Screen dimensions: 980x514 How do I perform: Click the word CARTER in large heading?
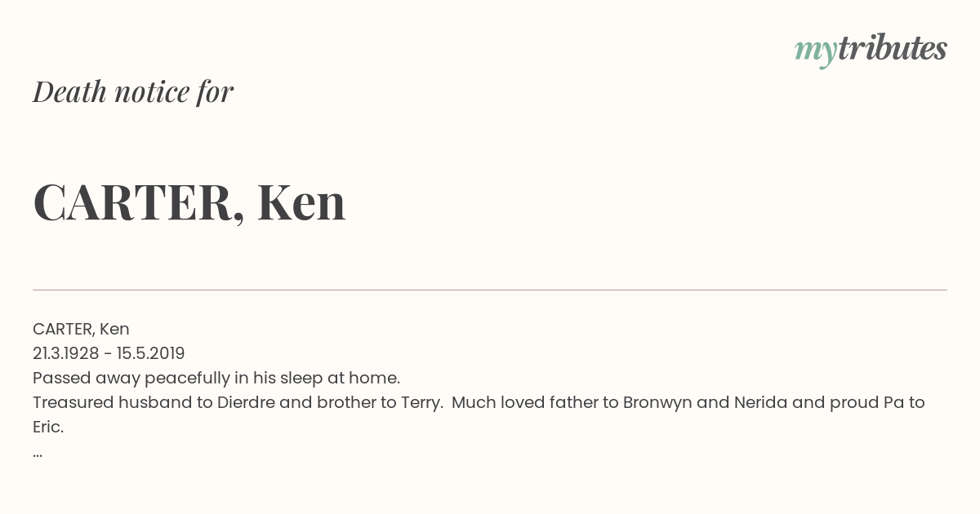pyautogui.click(x=139, y=202)
